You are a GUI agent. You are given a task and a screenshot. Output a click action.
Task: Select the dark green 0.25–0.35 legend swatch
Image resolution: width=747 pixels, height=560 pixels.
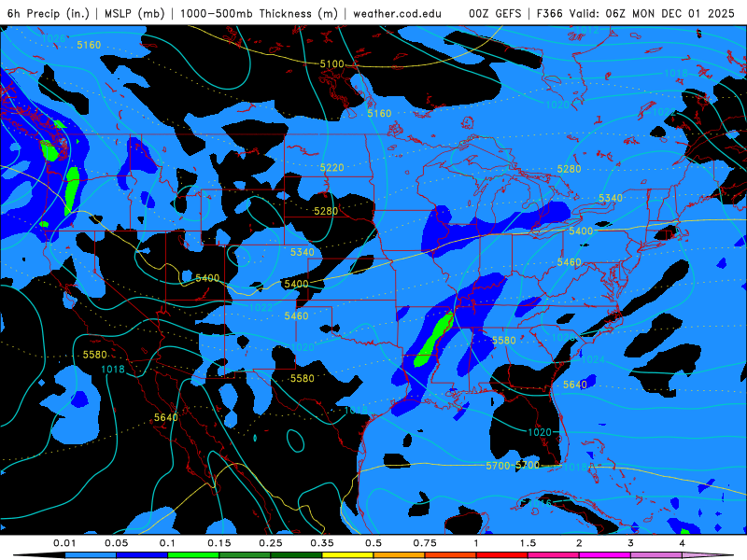[296, 555]
